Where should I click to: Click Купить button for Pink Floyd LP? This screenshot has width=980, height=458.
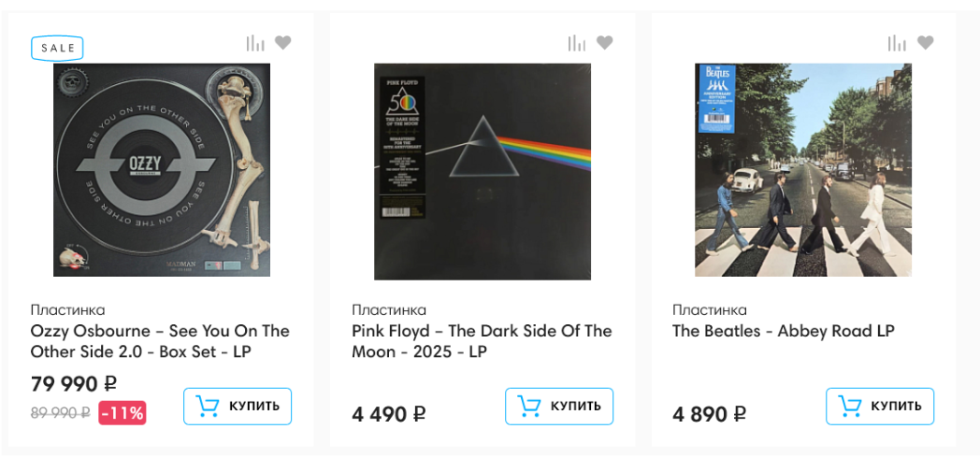(559, 407)
